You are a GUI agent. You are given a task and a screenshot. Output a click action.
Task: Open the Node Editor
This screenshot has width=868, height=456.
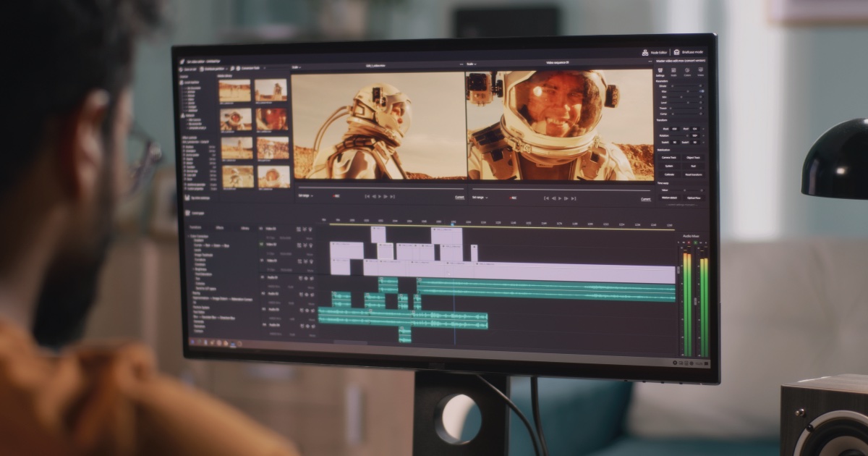(x=655, y=53)
